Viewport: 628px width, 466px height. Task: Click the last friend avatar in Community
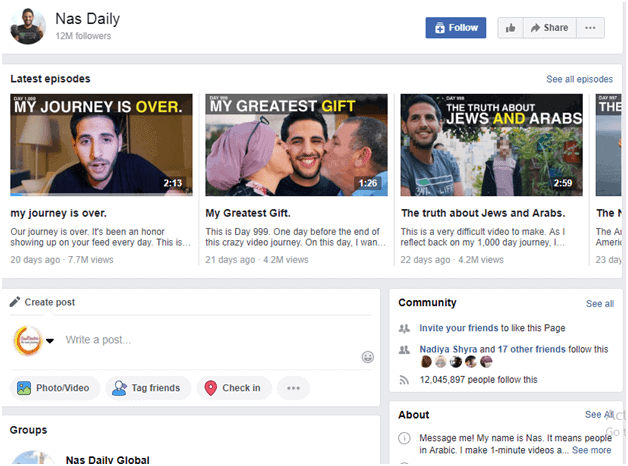(x=486, y=362)
